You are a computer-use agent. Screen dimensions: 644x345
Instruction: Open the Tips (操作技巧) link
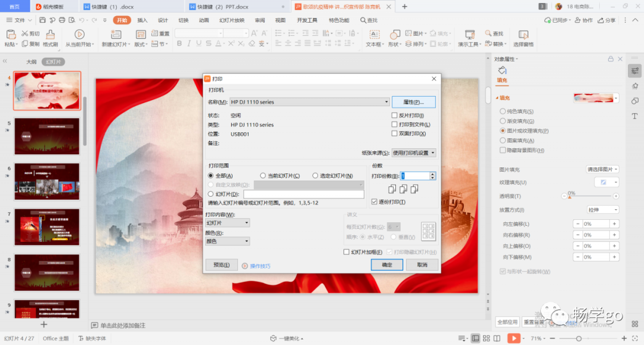[260, 266]
